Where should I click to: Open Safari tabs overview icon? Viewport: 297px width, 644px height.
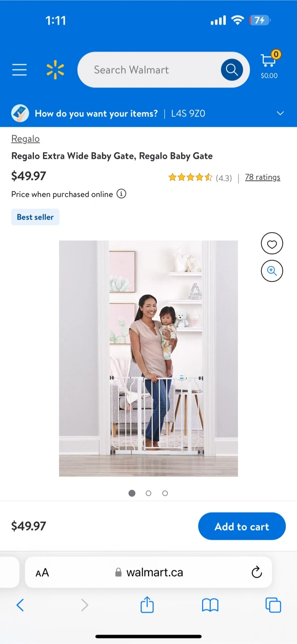(x=273, y=605)
